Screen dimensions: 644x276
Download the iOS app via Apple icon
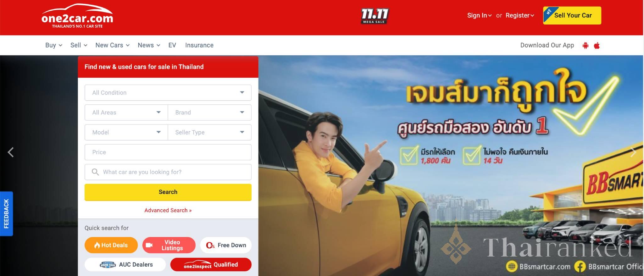597,46
